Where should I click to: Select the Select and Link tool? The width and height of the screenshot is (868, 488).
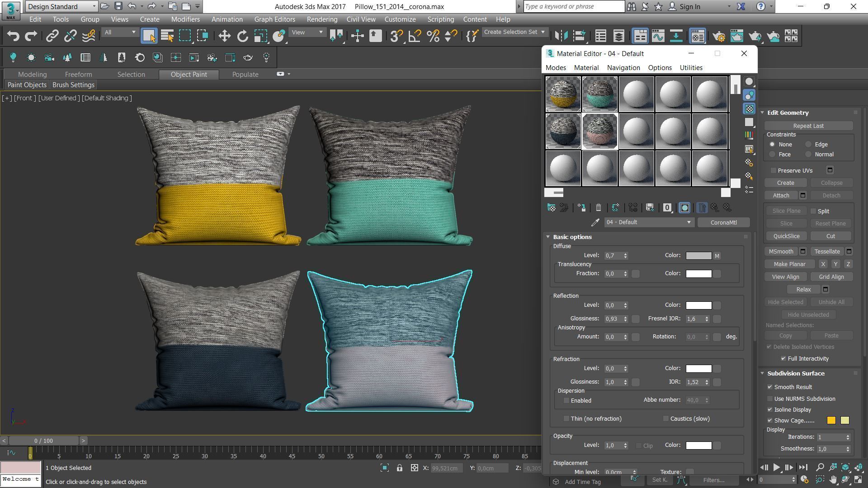[52, 36]
